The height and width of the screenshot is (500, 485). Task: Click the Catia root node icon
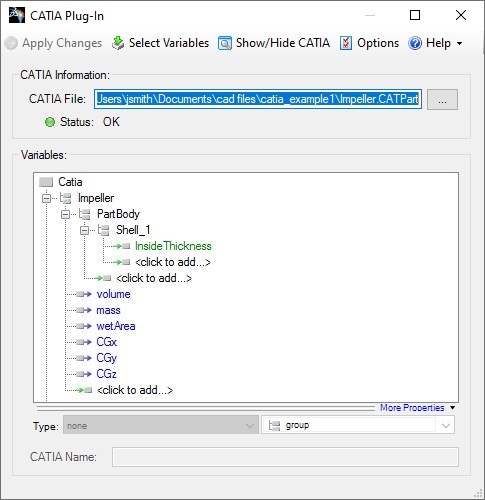[46, 182]
